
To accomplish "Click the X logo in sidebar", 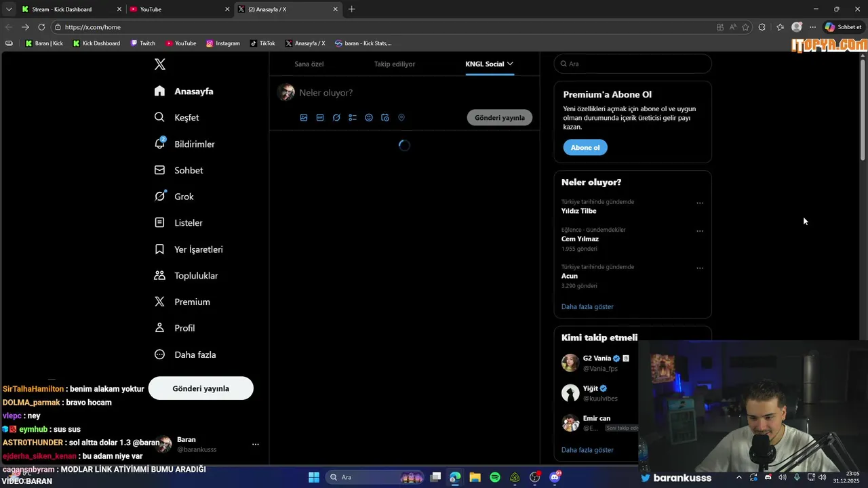I will tap(159, 64).
